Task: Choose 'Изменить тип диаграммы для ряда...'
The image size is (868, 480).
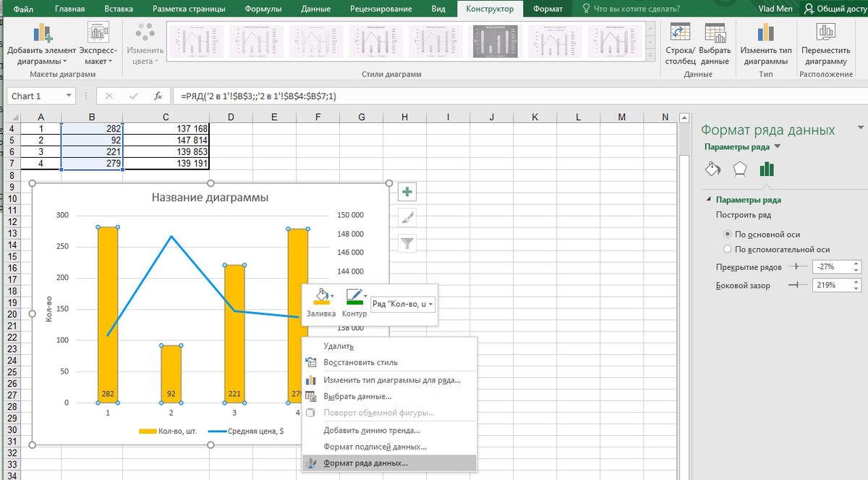Action: click(389, 379)
